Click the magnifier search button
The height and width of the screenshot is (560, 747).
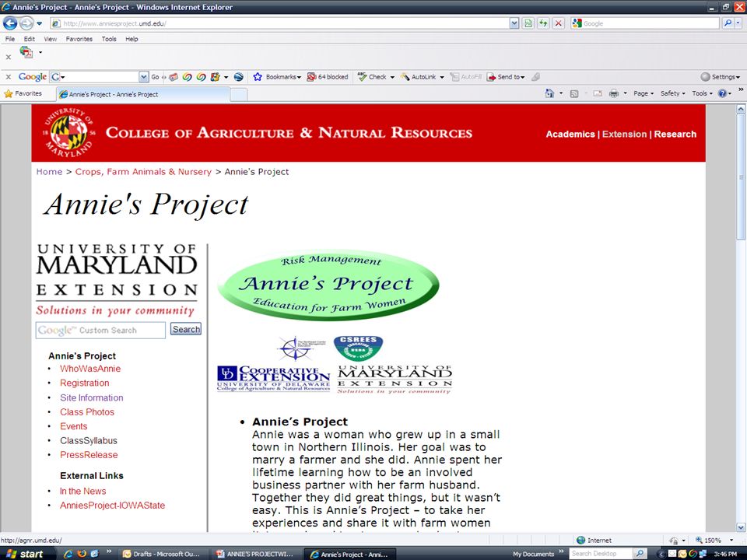(x=728, y=23)
